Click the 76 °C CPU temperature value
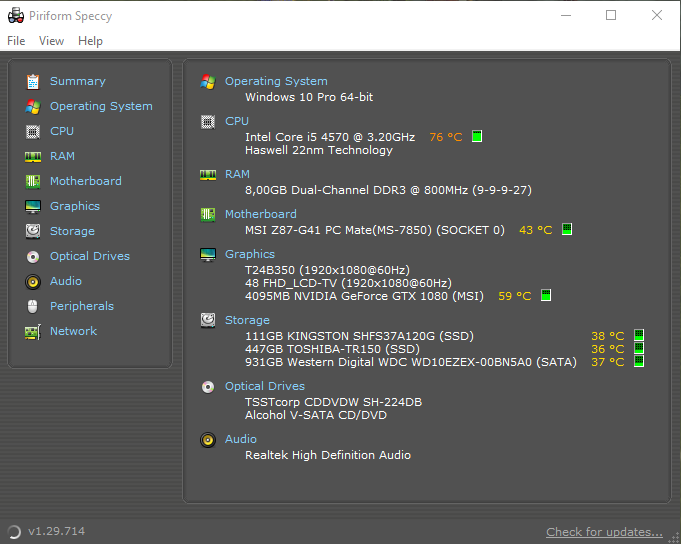The image size is (681, 544). coord(446,137)
